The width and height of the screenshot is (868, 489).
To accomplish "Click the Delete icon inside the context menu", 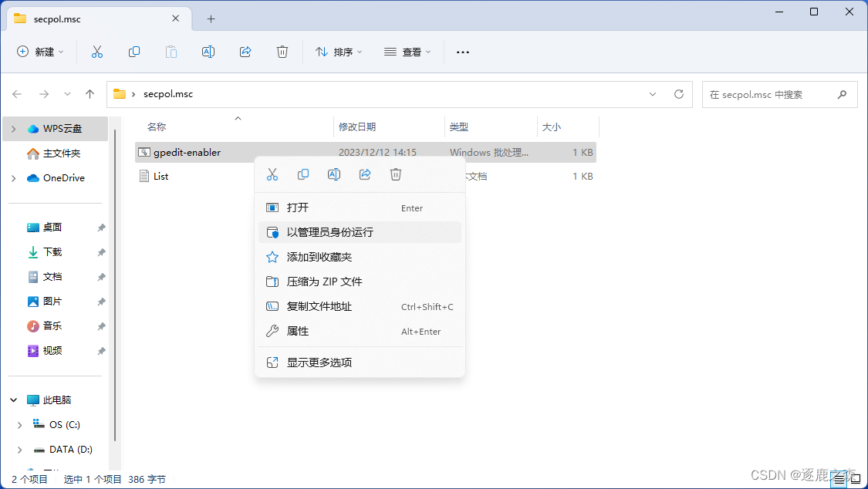I will pyautogui.click(x=396, y=174).
